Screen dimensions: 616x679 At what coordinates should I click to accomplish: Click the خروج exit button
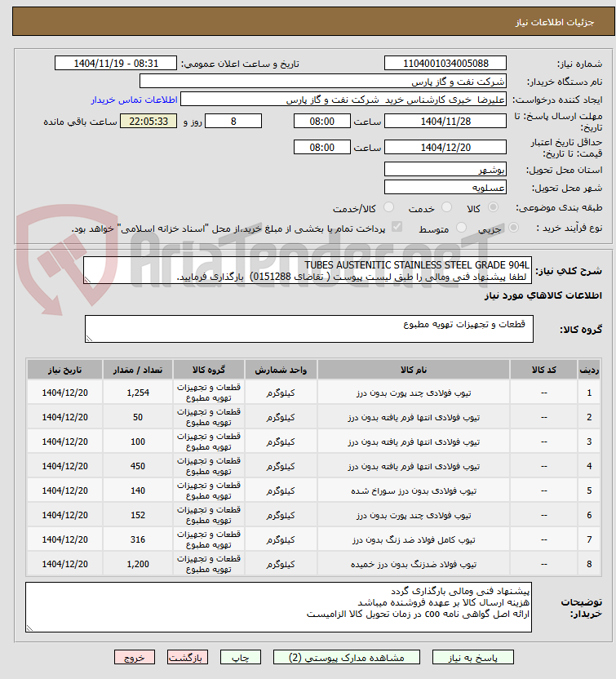[135, 657]
